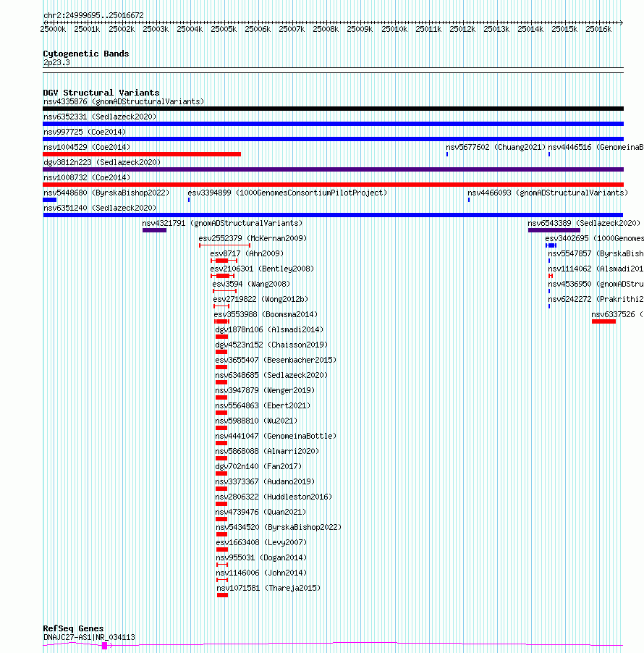Open the esv2719822 (Wong2012b) label
This screenshot has height=653, width=644.
click(260, 299)
